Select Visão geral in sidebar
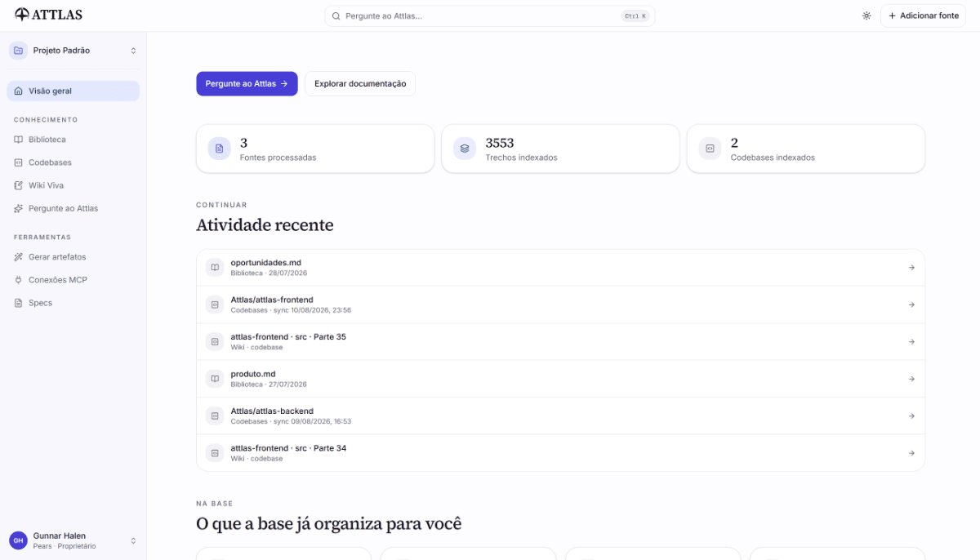Screen dimensions: 980x560 (73, 91)
